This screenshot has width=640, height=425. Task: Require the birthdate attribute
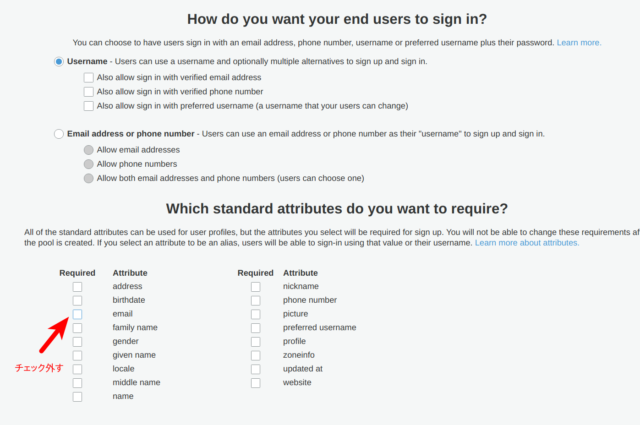77,300
